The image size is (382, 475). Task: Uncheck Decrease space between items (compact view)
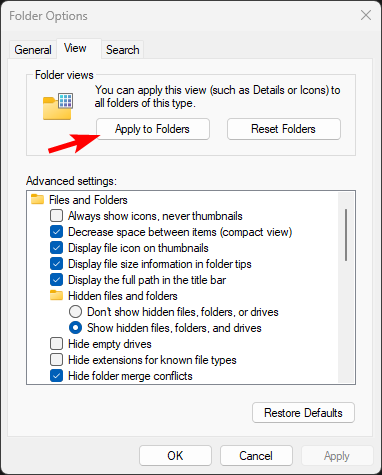[x=56, y=232]
